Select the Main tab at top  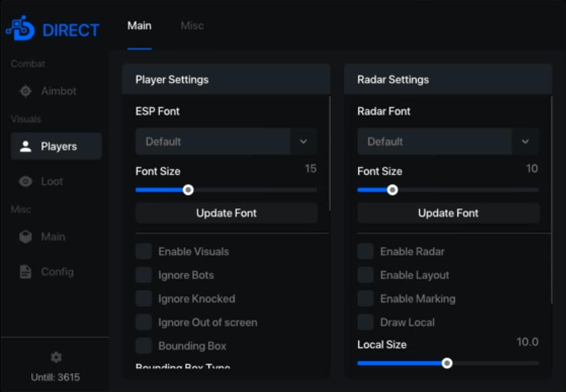pyautogui.click(x=139, y=26)
